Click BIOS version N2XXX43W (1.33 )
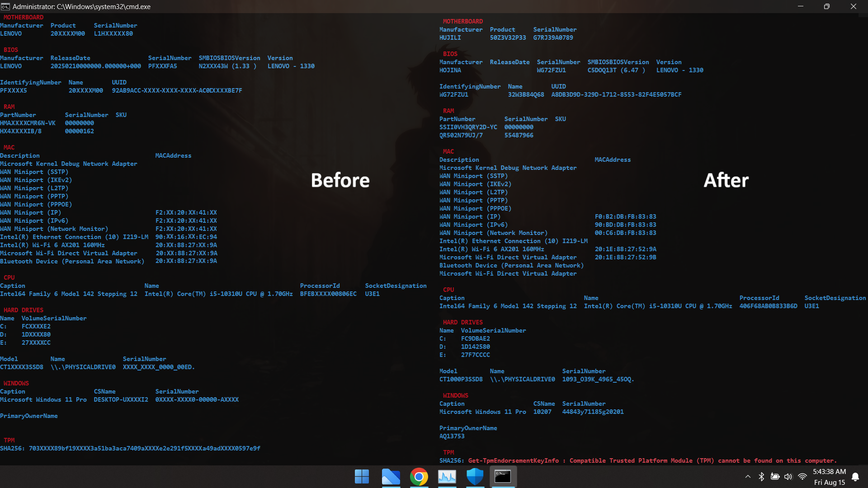The width and height of the screenshot is (868, 488). tap(228, 66)
